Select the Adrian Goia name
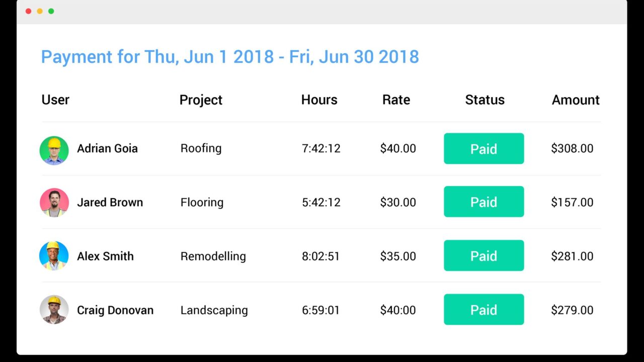This screenshot has width=644, height=362. pos(107,148)
